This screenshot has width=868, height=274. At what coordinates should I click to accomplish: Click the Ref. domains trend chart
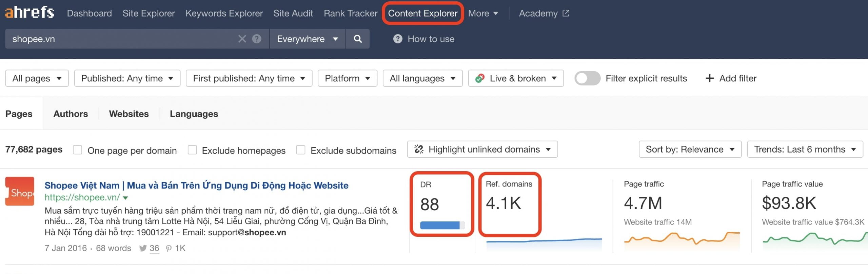pos(544,244)
